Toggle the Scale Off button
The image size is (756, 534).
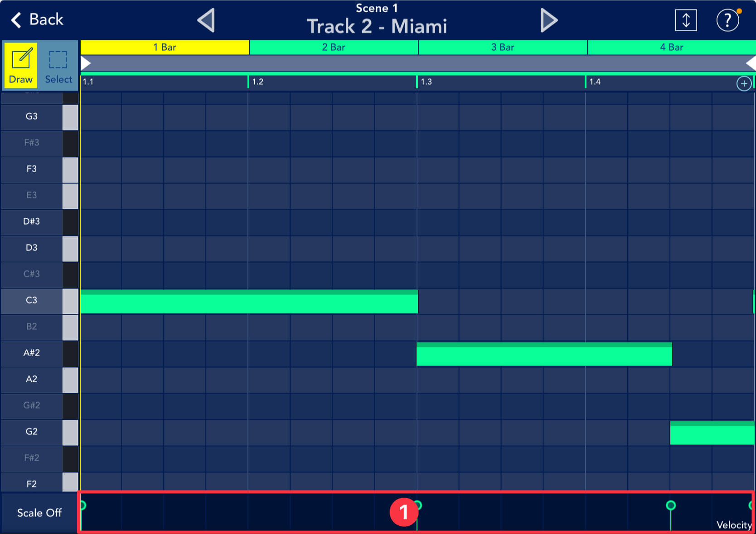pos(39,513)
